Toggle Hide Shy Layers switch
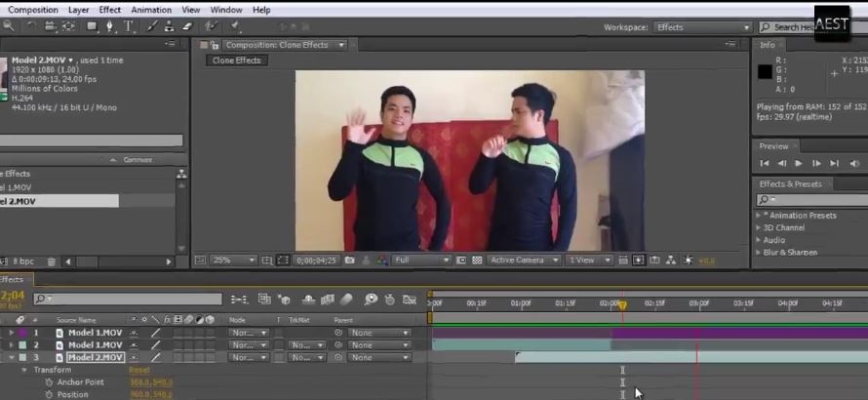Image resolution: width=868 pixels, height=400 pixels. [x=308, y=300]
